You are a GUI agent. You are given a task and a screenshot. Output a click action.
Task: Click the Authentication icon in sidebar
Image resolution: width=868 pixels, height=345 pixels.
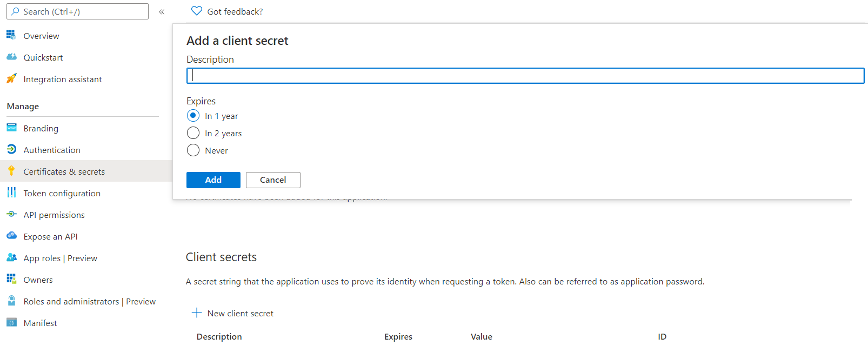[x=11, y=149]
